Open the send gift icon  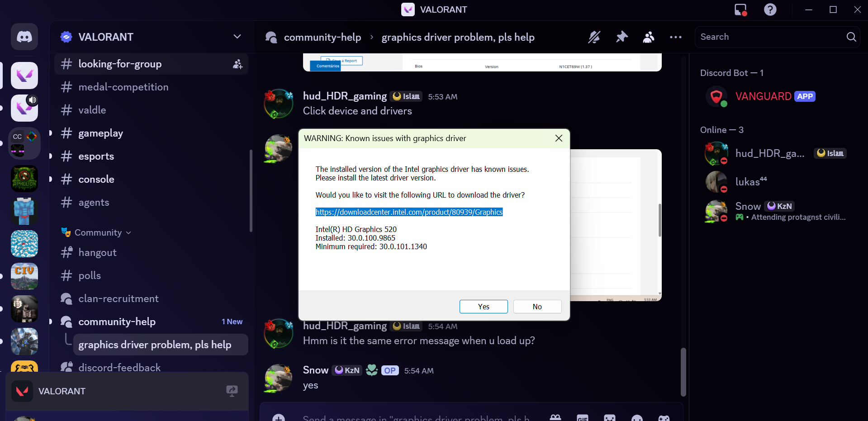[x=555, y=418]
